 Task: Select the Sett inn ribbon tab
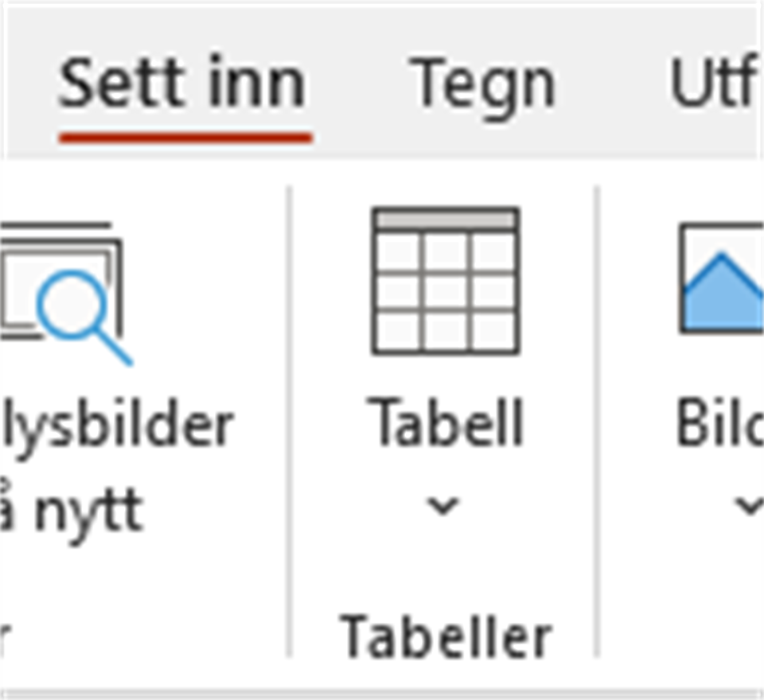click(x=182, y=84)
